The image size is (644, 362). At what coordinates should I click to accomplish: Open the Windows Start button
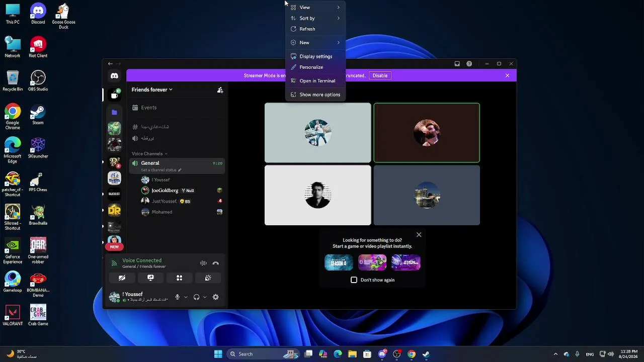pos(218,354)
